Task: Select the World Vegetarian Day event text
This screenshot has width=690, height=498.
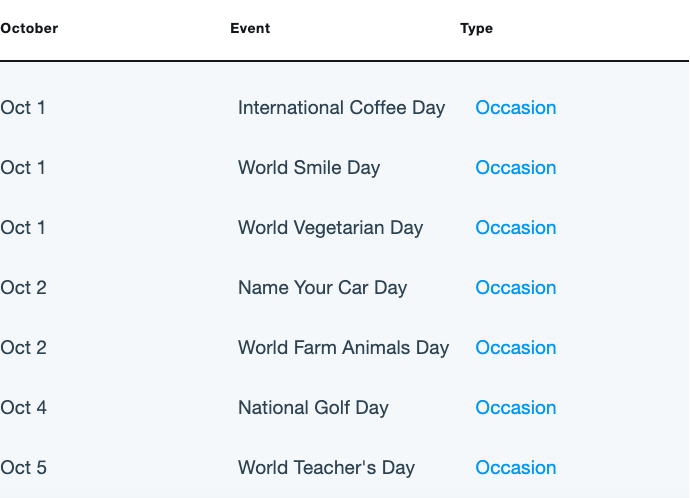Action: point(330,228)
